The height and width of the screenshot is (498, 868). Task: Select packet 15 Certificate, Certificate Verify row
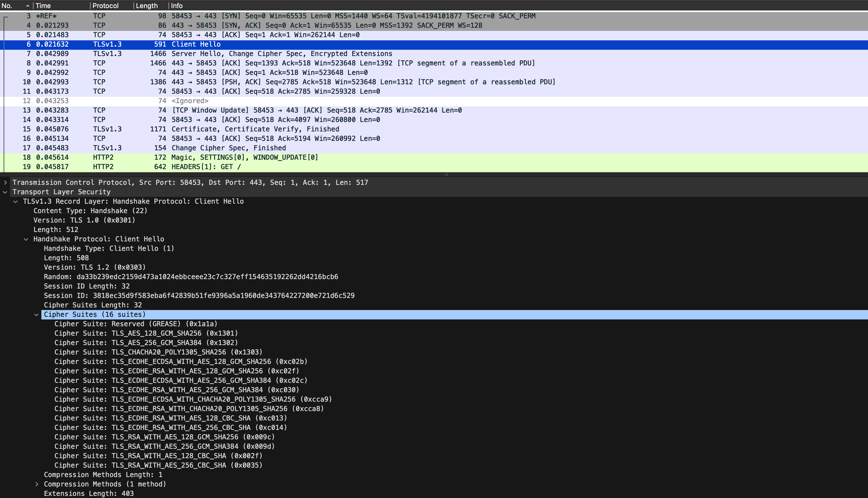click(434, 129)
